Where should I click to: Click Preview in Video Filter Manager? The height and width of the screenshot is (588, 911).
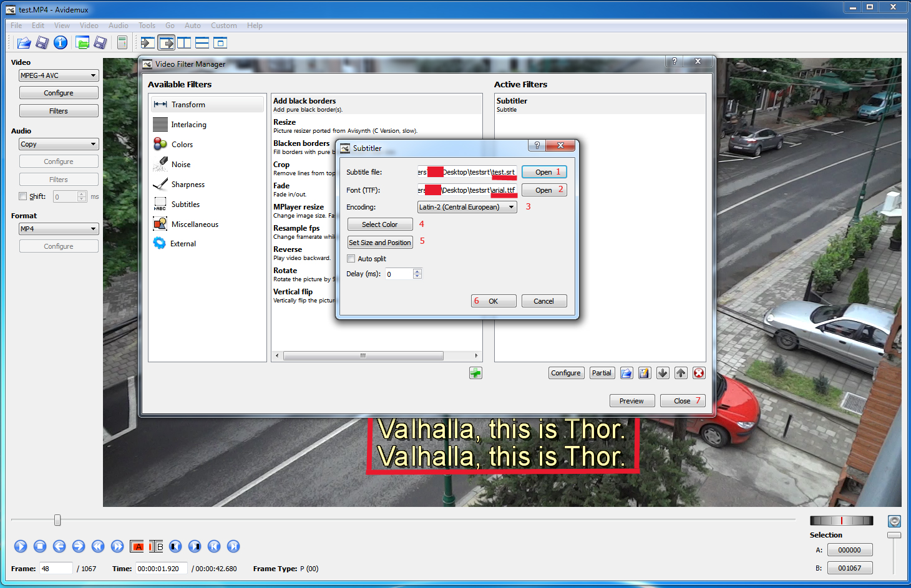point(631,401)
